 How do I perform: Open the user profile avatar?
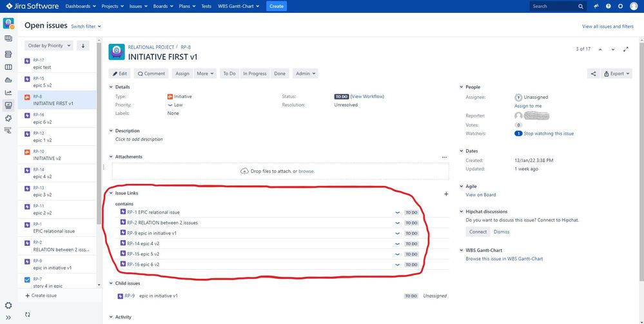click(633, 6)
